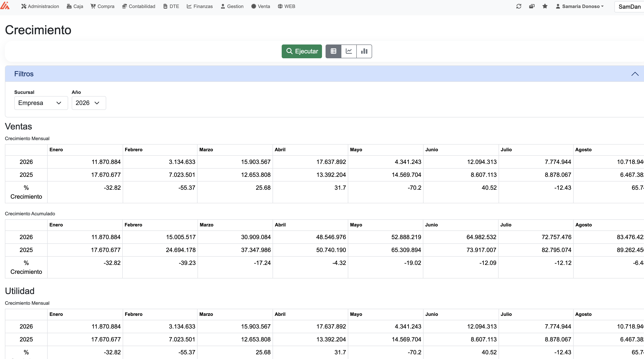Screen dimensions: 644x359
Task: Click Ventas monthly 2026 Junio value 12.094.313
Action: click(x=482, y=162)
